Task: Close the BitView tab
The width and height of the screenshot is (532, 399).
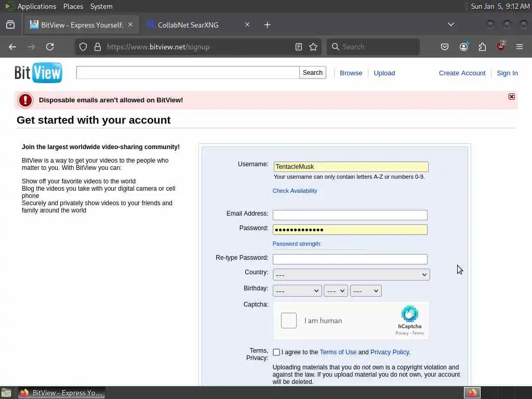Action: point(130,24)
